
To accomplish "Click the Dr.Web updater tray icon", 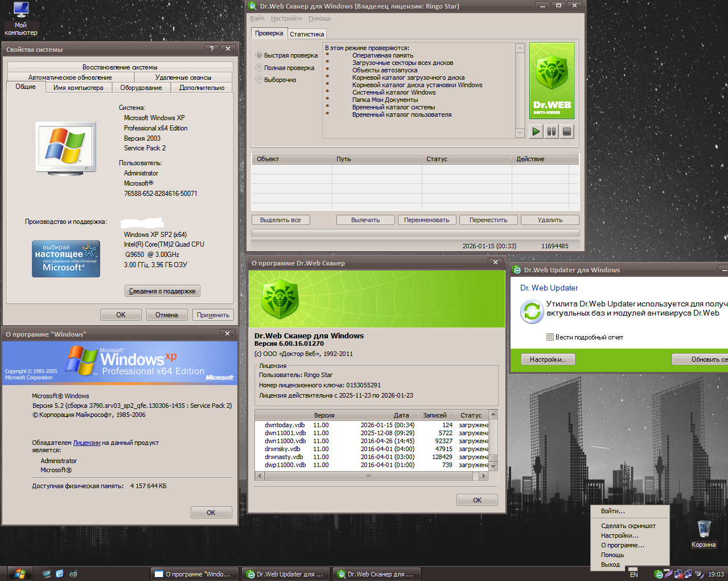I will (x=658, y=574).
